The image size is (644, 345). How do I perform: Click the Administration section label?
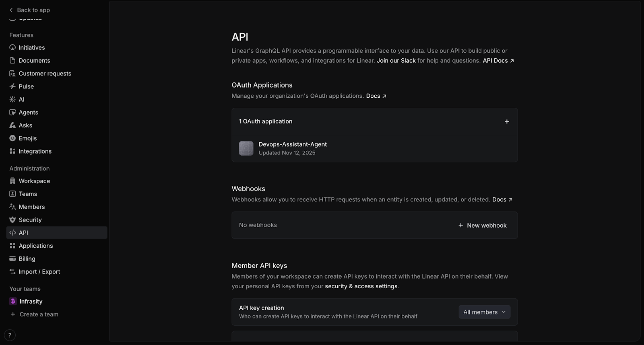29,168
